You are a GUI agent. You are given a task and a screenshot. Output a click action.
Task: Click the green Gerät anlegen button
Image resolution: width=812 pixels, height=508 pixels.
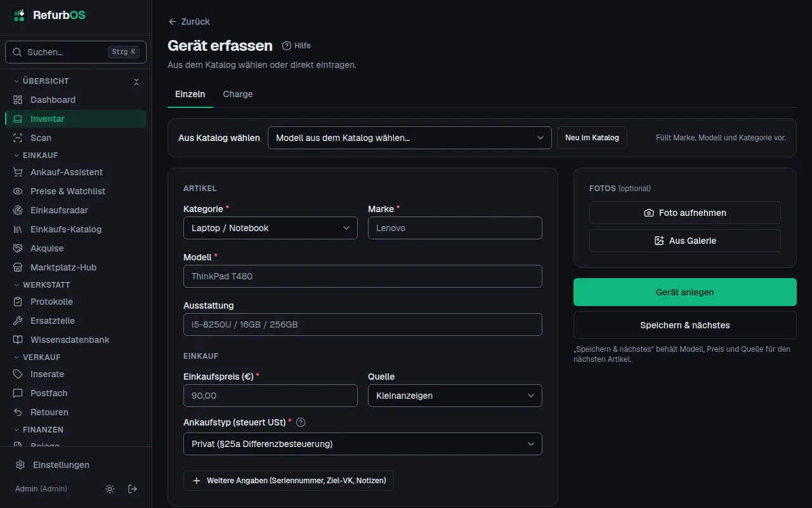click(685, 292)
